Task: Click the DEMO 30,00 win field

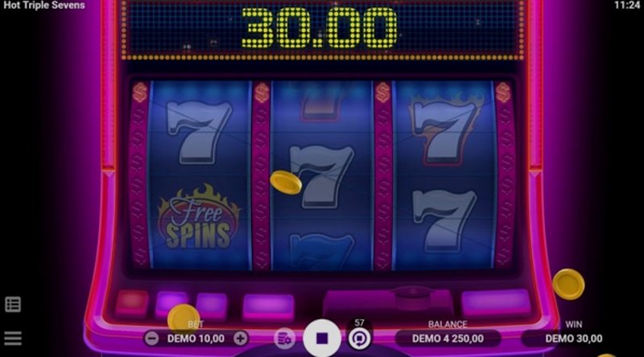Action: point(574,339)
